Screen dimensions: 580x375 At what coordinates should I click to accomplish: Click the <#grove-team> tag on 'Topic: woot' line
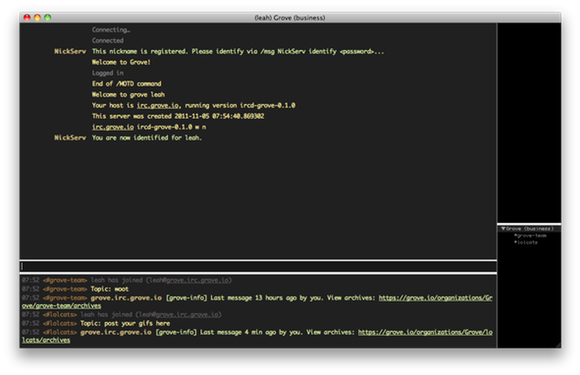tap(65, 289)
